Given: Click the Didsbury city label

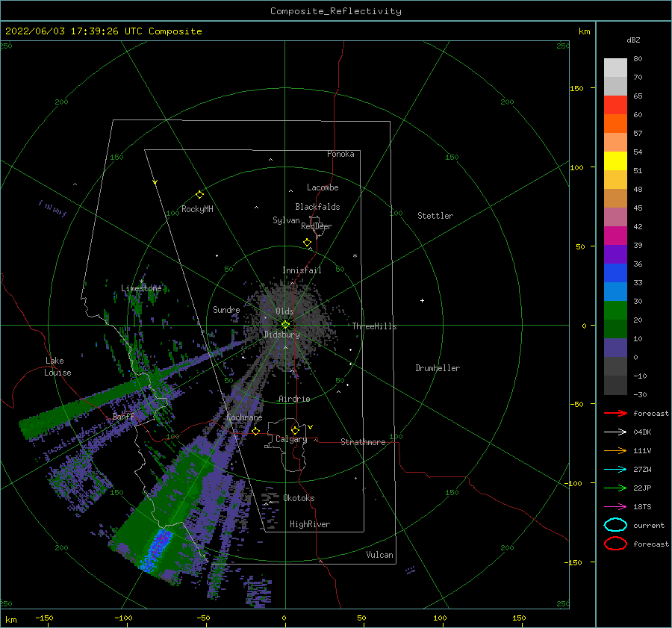Looking at the screenshot, I should (281, 335).
